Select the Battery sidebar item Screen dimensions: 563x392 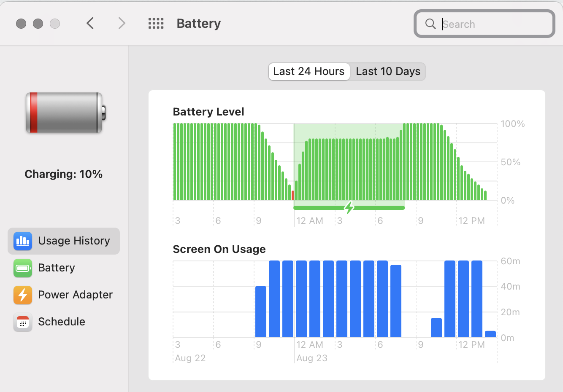(57, 268)
